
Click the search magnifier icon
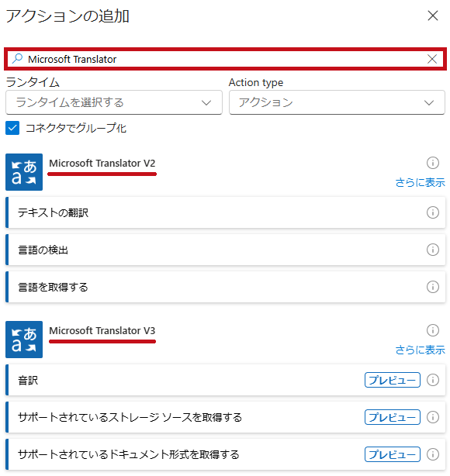tap(18, 59)
